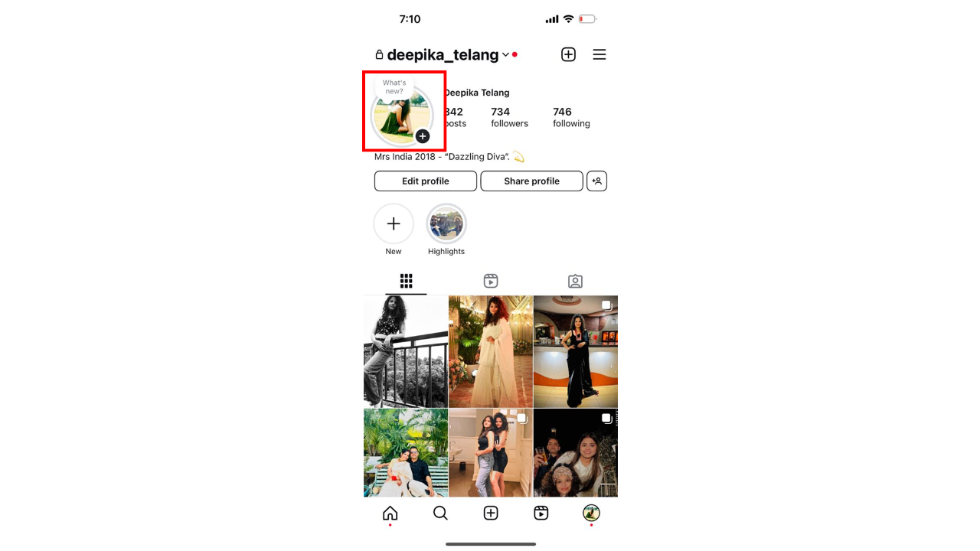The image size is (980, 551).
Task: Create a New highlight circle
Action: pos(394,224)
